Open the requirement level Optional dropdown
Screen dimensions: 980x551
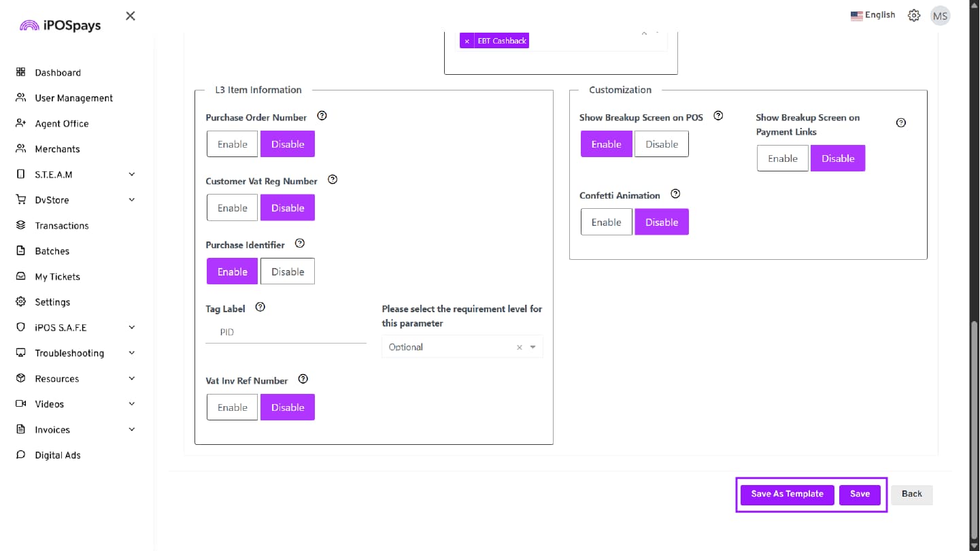tap(533, 347)
